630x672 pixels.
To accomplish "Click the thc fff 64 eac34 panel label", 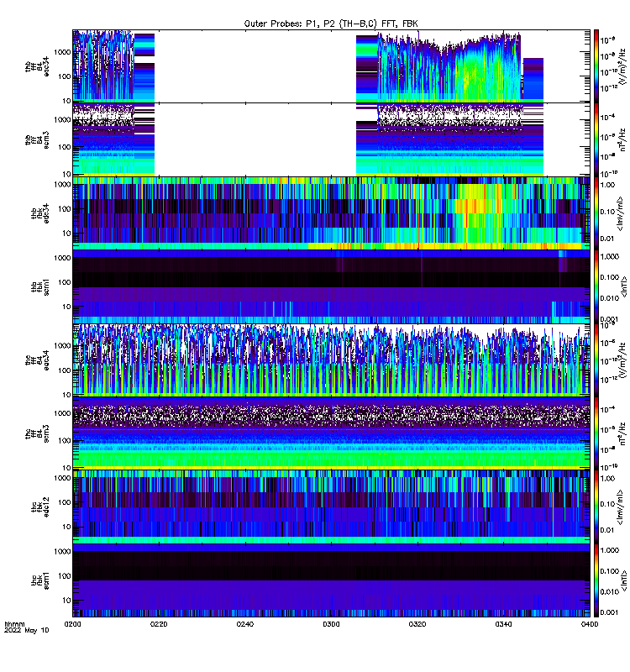I will click(x=37, y=360).
